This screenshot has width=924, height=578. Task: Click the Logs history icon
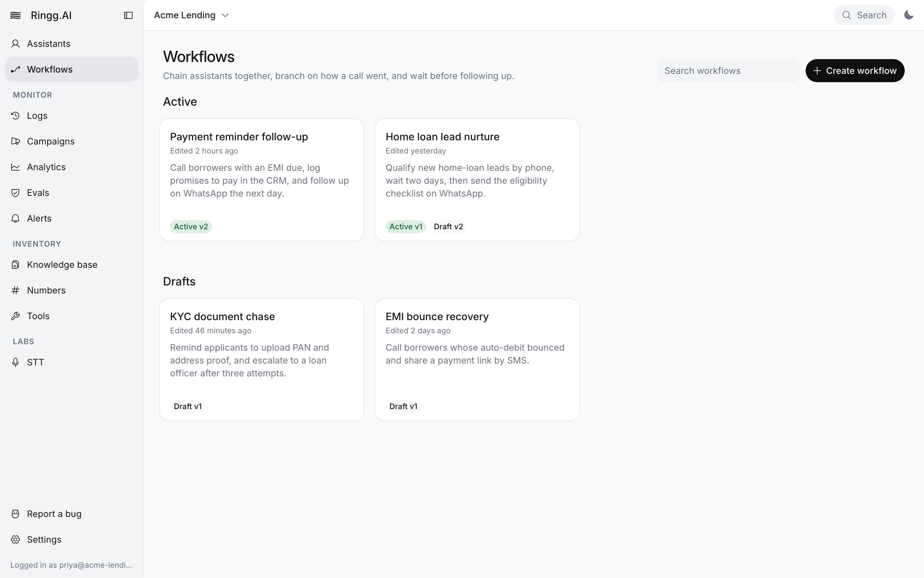[15, 116]
